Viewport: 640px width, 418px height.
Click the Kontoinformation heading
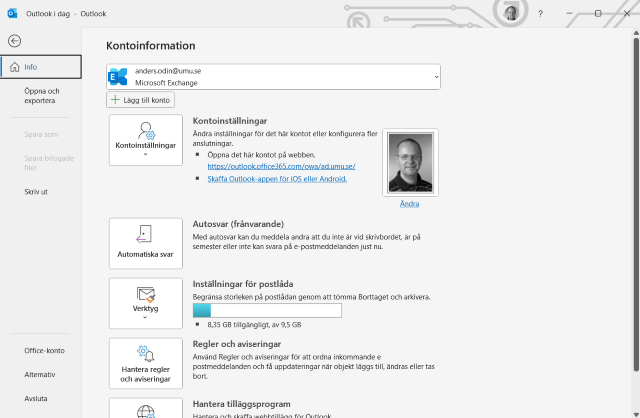click(x=151, y=46)
